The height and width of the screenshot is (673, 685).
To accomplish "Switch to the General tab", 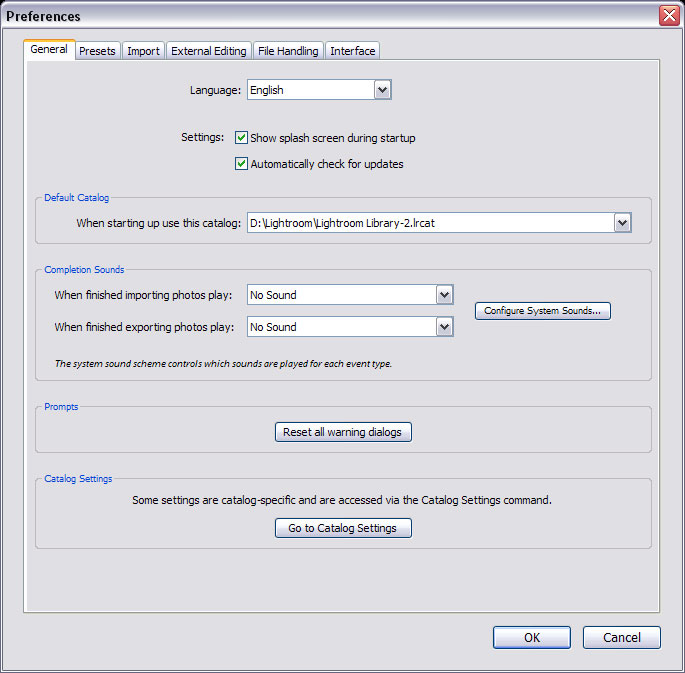I will point(49,49).
